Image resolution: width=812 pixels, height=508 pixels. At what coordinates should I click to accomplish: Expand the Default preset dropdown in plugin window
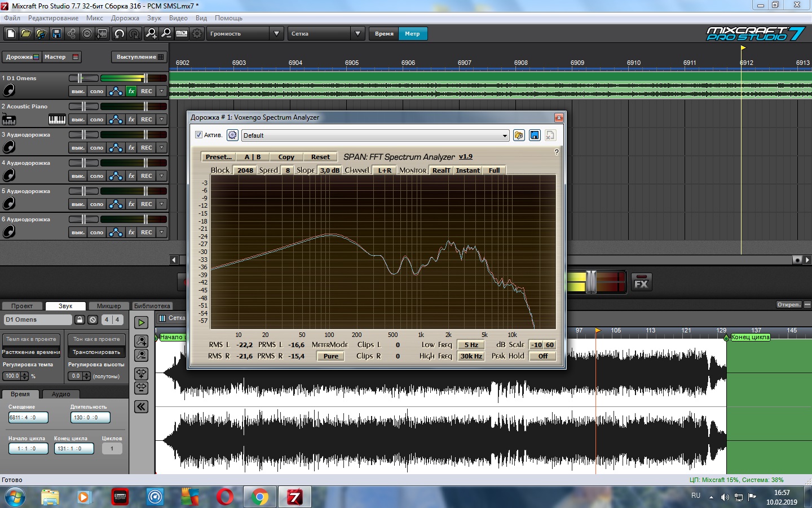coord(505,135)
